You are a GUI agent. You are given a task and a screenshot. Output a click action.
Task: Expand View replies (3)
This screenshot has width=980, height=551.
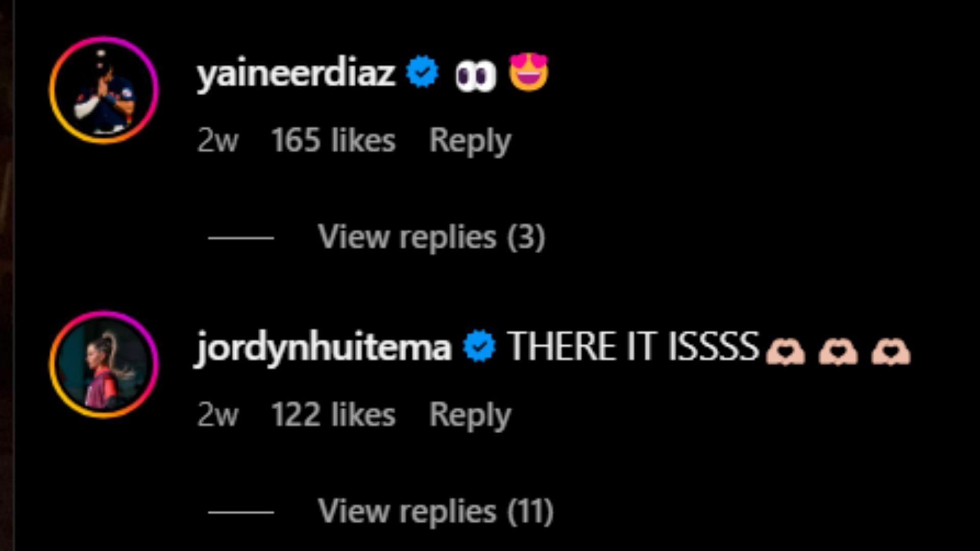pyautogui.click(x=432, y=238)
